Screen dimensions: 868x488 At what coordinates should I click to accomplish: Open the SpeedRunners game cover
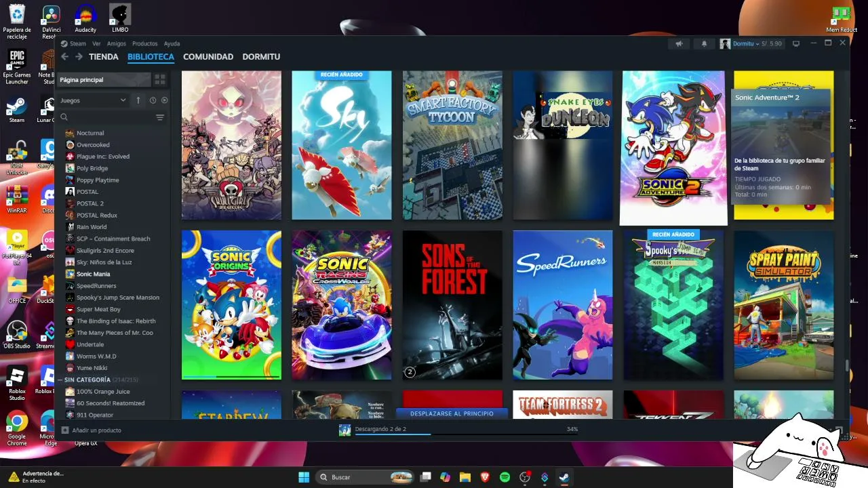click(x=563, y=305)
